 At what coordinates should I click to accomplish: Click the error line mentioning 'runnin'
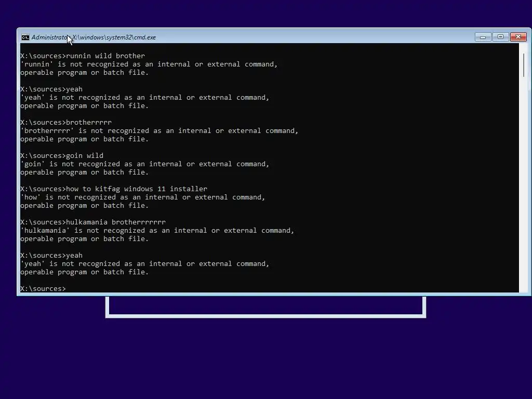(149, 64)
